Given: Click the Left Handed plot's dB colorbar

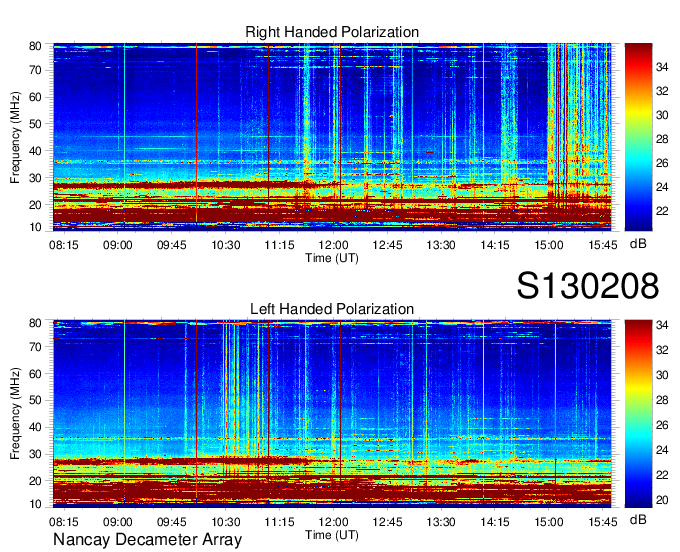Looking at the screenshot, I should pyautogui.click(x=638, y=414).
